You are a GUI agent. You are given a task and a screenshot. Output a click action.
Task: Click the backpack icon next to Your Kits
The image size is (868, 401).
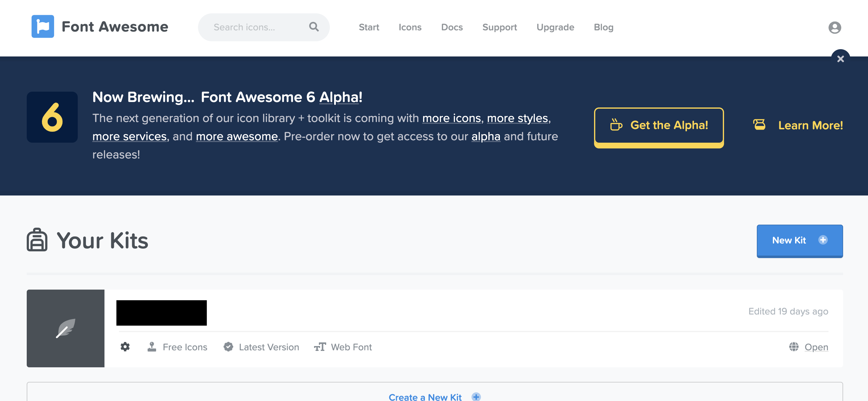tap(37, 240)
